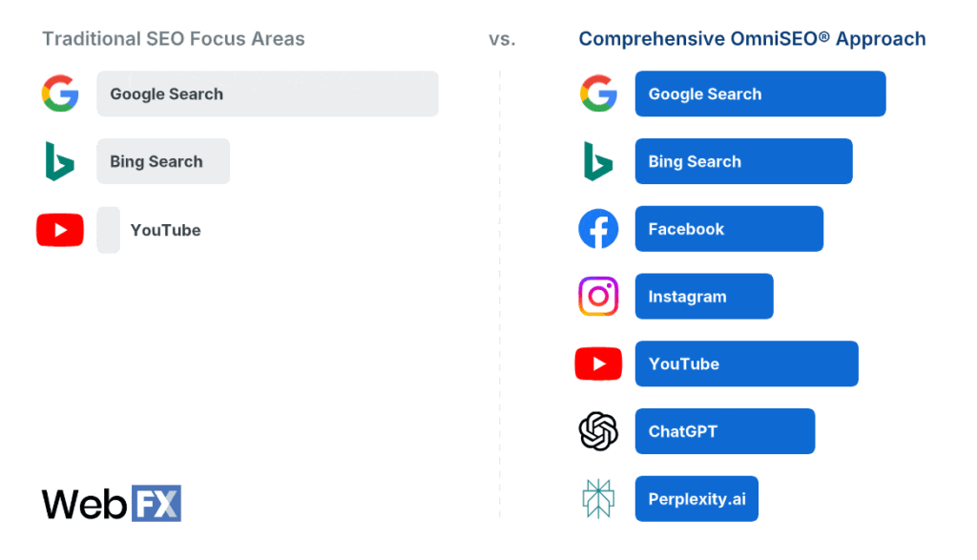Click the blue Facebook bar
Screen dimensions: 977x560
point(729,229)
